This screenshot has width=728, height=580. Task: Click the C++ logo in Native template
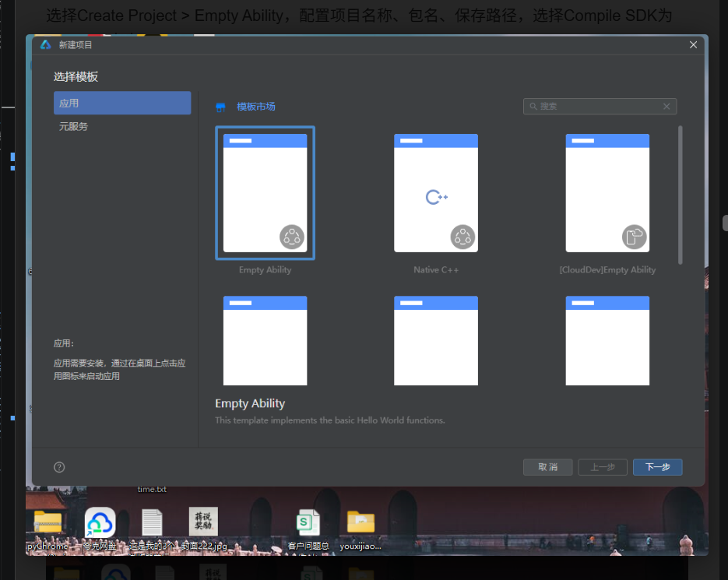(x=437, y=197)
